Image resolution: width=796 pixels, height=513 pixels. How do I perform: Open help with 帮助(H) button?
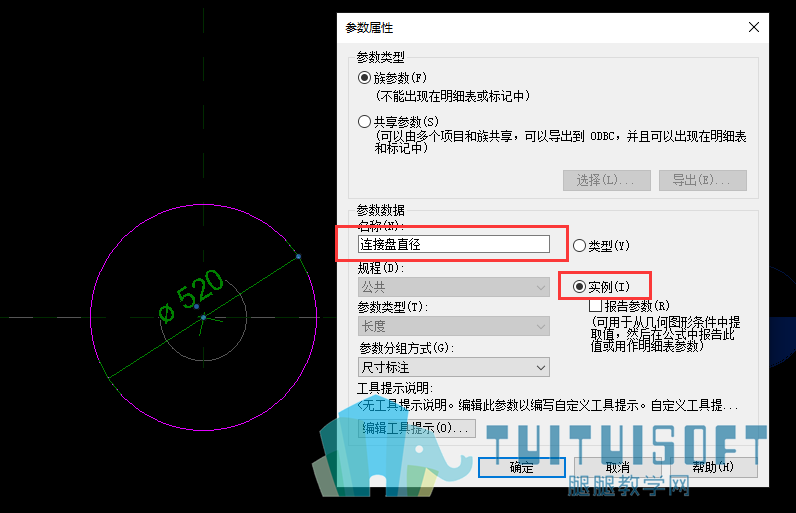(x=713, y=467)
